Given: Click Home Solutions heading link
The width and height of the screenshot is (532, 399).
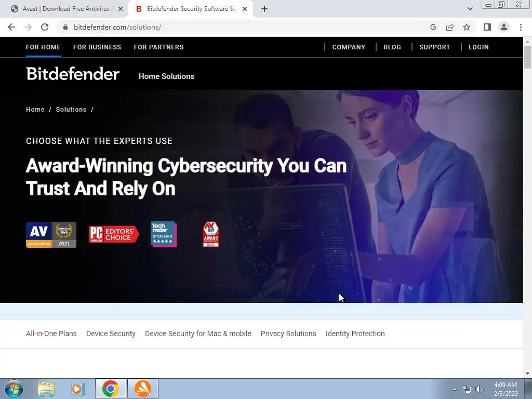Looking at the screenshot, I should click(x=166, y=76).
